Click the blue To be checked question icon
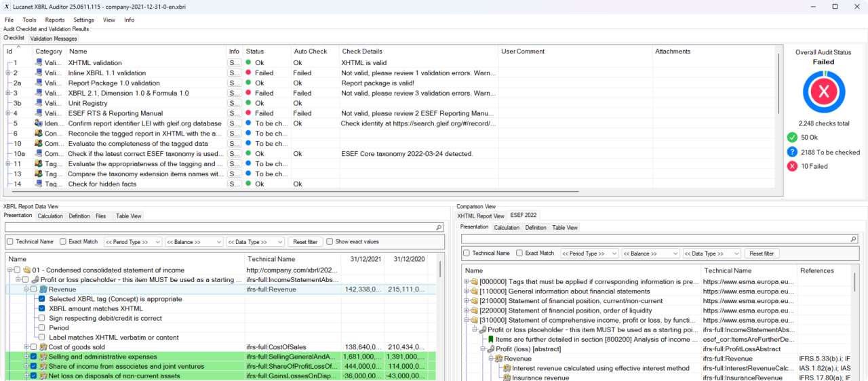868x381 pixels. (792, 152)
